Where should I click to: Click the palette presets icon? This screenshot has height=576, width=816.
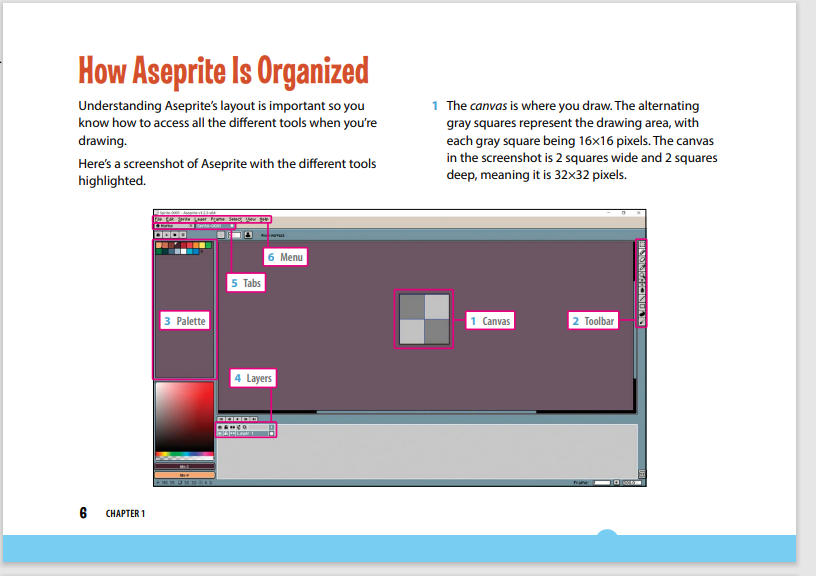tap(175, 235)
